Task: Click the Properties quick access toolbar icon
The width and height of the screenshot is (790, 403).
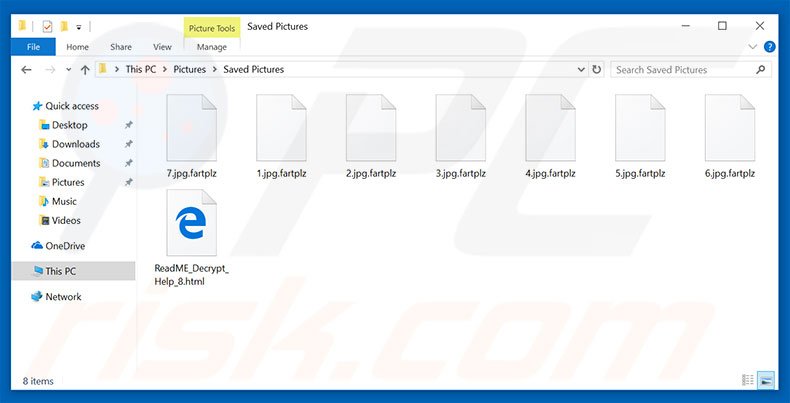Action: coord(47,26)
